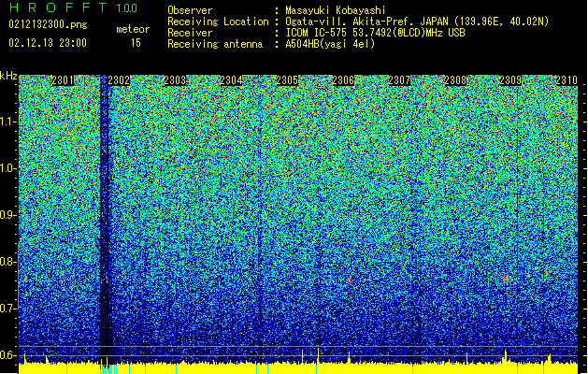Click the red meteor echo near 2309

pyautogui.click(x=507, y=278)
